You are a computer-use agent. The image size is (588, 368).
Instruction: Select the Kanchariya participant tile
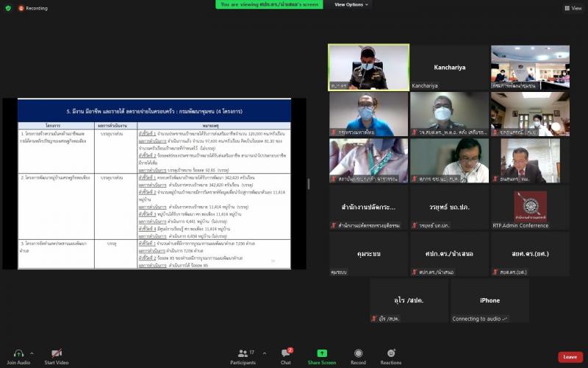tap(449, 68)
